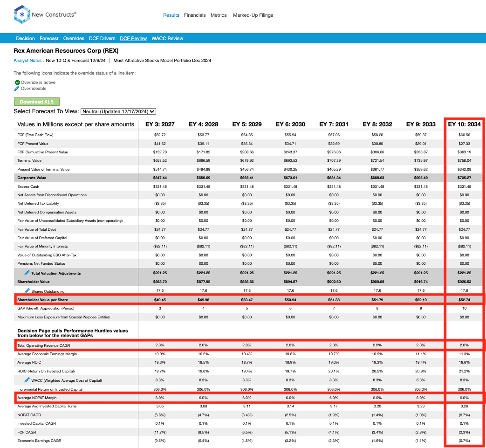Click the FCF Cumulative Present Value row label
The height and width of the screenshot is (448, 486).
(42, 152)
